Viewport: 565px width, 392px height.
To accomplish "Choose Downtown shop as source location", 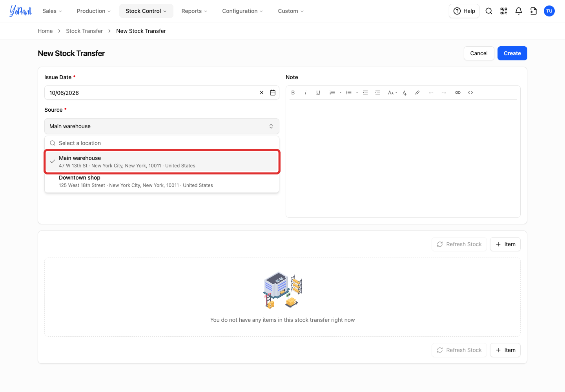I will tap(162, 181).
